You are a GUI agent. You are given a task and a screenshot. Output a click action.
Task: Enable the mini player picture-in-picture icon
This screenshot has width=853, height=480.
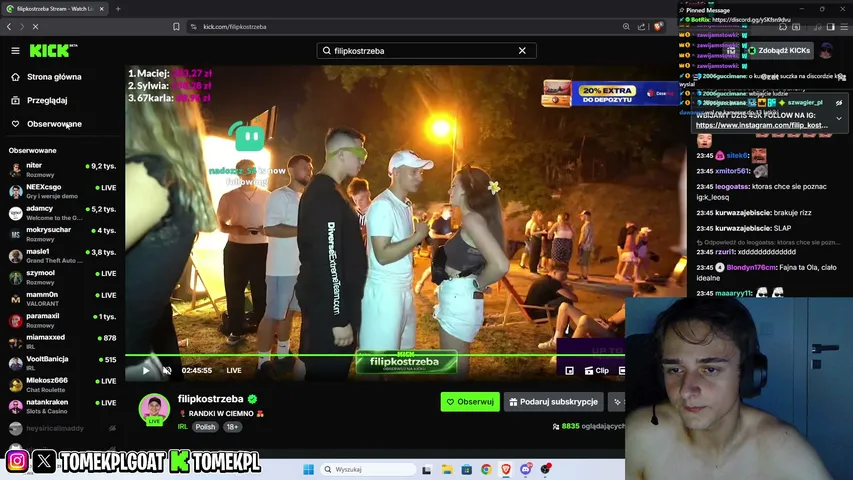570,371
